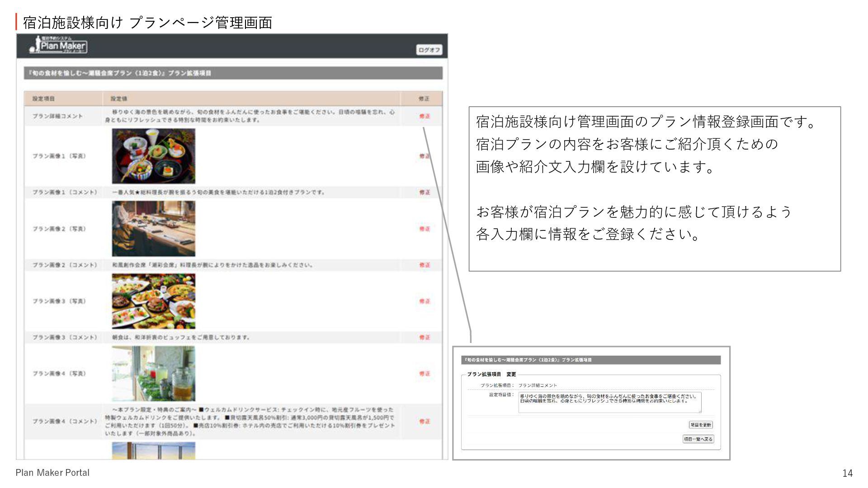
Task: Click 修正 for プラン画像2(写真) row
Action: [x=425, y=229]
